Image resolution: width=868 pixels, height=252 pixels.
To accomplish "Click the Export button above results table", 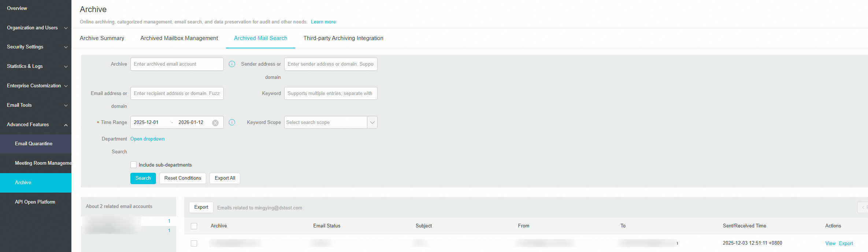I will 201,207.
